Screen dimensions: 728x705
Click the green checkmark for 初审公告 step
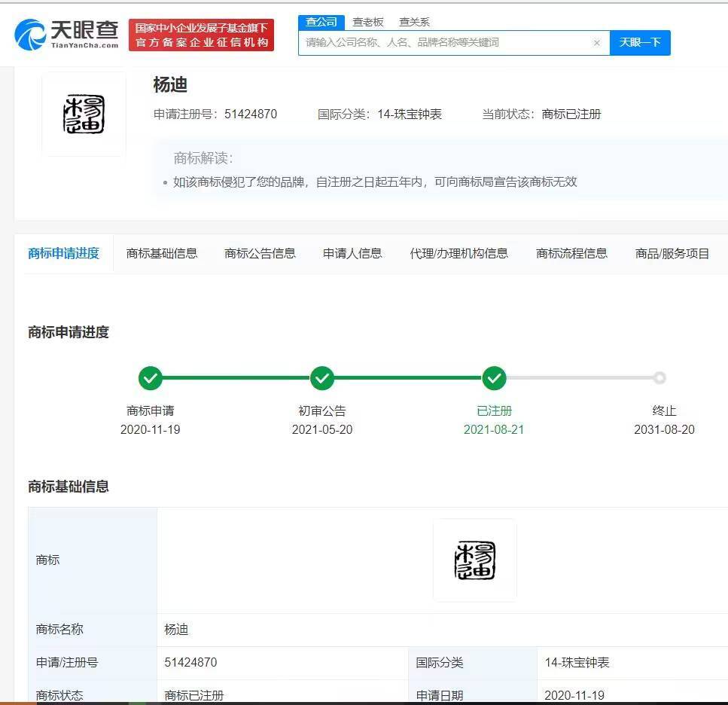[322, 378]
